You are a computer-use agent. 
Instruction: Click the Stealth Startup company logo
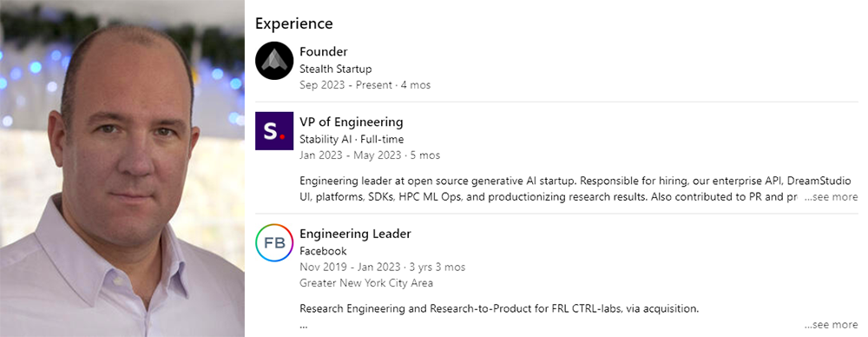pos(274,61)
